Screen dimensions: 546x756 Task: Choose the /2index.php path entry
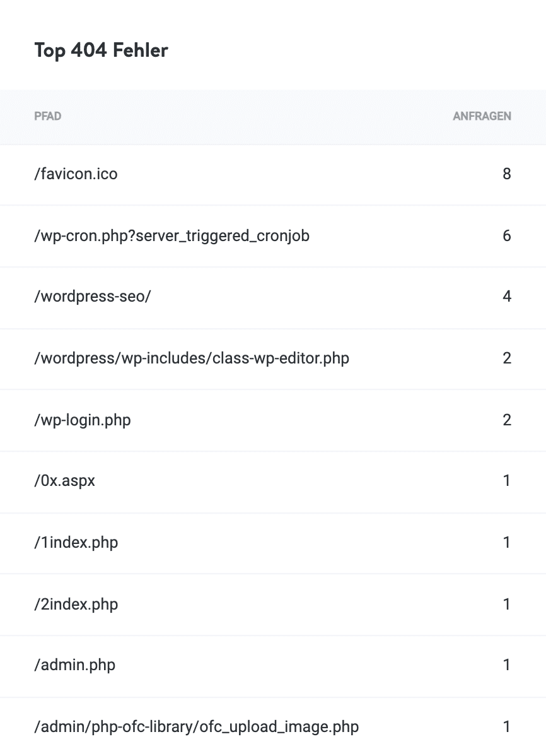click(x=76, y=604)
